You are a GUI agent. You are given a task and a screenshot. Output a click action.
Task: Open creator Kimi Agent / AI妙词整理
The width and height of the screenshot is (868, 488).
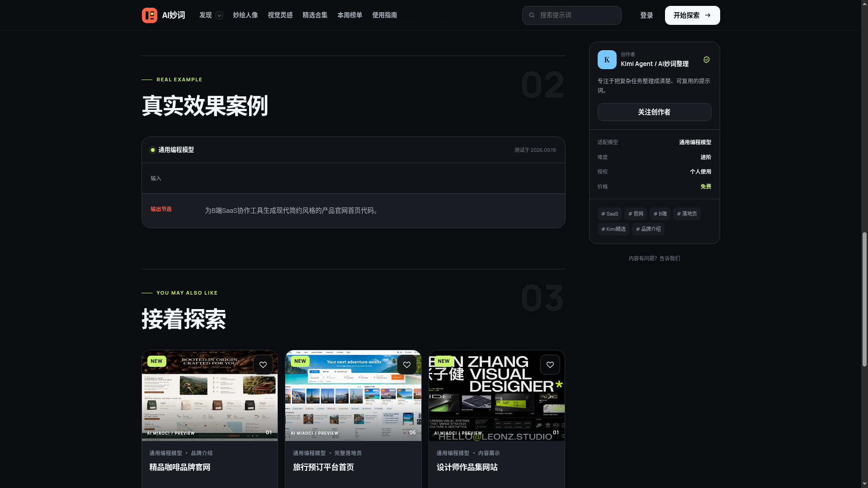click(655, 64)
